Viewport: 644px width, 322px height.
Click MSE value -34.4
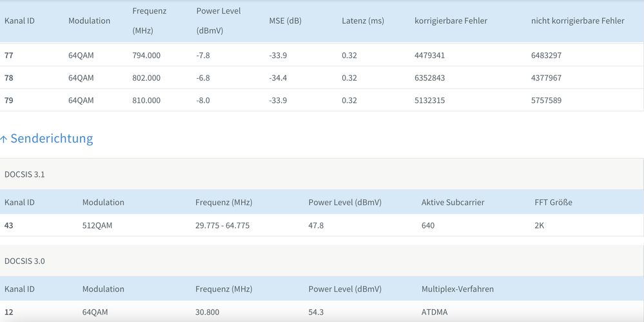tap(278, 77)
